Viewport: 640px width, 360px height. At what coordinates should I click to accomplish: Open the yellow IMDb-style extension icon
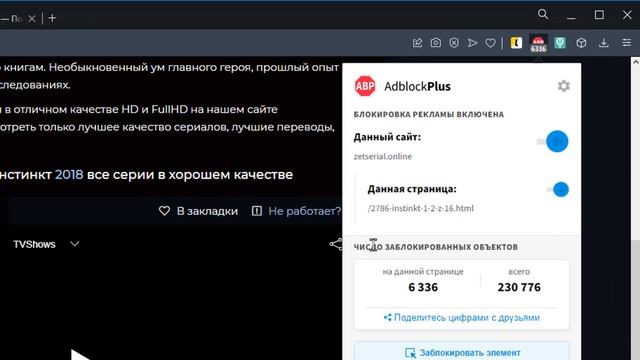(x=516, y=43)
